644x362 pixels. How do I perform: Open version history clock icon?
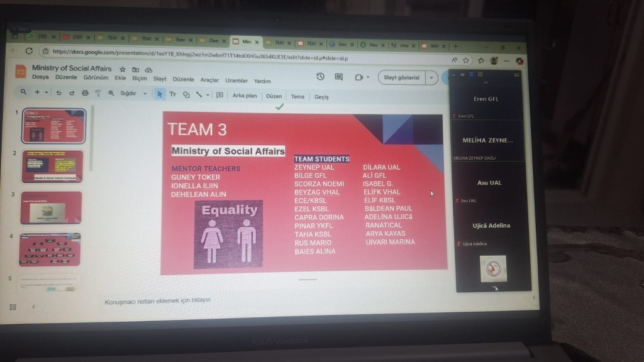pos(320,76)
